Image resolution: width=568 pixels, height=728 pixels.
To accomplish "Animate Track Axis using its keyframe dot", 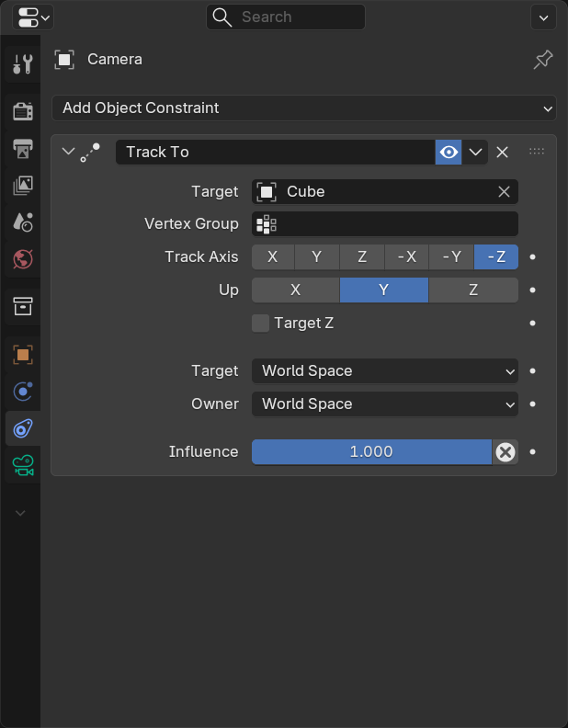I will coord(533,256).
